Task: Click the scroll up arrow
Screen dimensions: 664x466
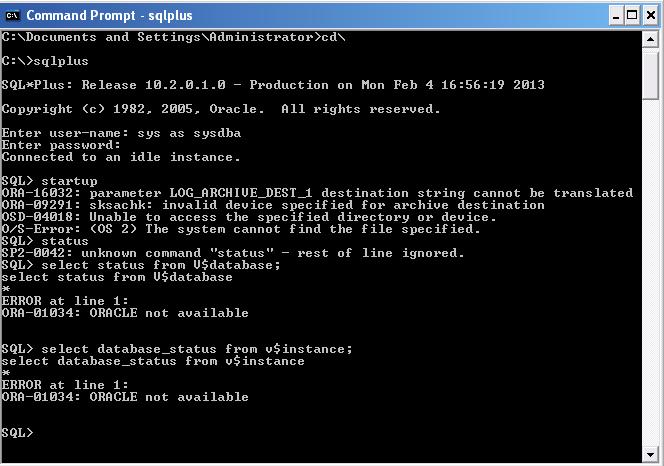Action: coord(652,38)
